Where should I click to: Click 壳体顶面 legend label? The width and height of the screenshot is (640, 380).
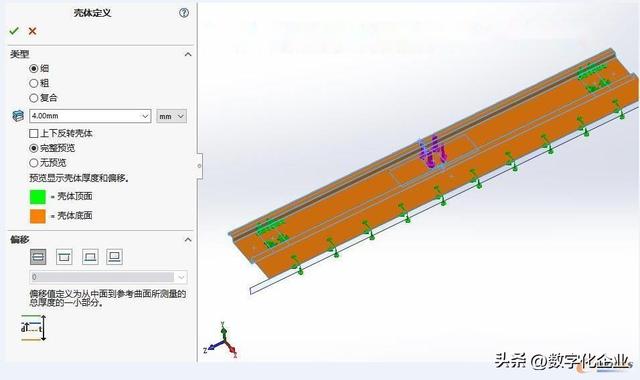(x=74, y=196)
